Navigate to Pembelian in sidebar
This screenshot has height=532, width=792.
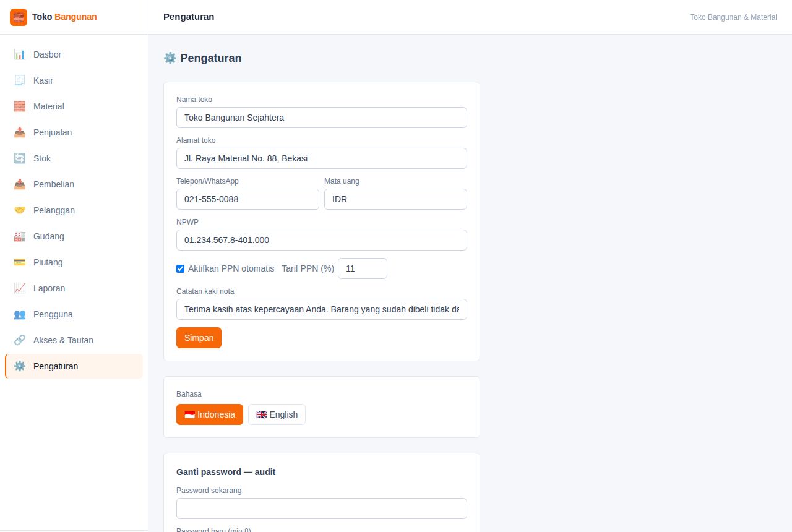click(74, 184)
